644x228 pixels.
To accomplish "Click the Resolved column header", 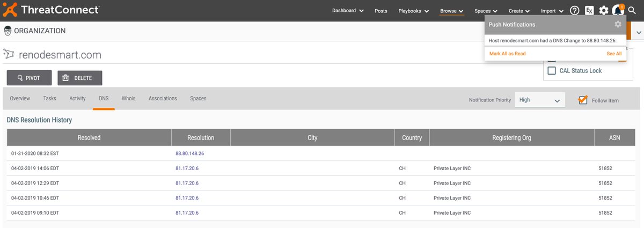I will coord(89,138).
